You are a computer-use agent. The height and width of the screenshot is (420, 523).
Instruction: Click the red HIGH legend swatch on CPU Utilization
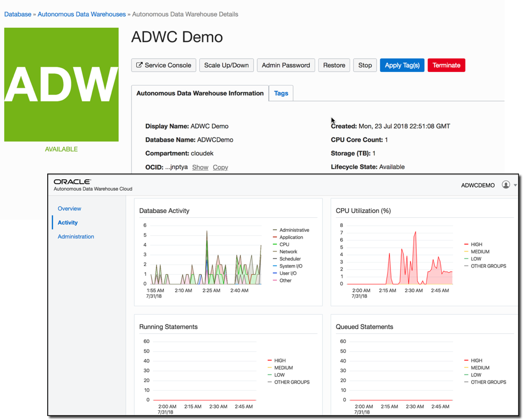click(x=465, y=244)
